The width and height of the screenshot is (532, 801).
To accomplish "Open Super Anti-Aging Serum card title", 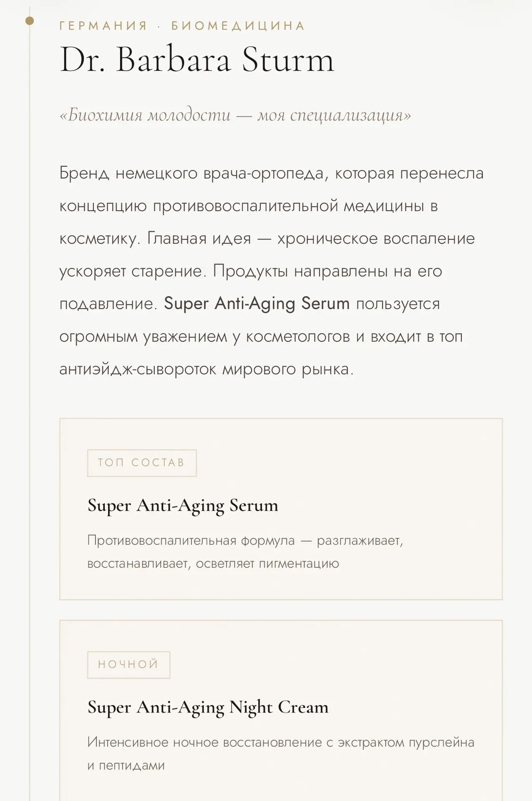I will coord(183,505).
